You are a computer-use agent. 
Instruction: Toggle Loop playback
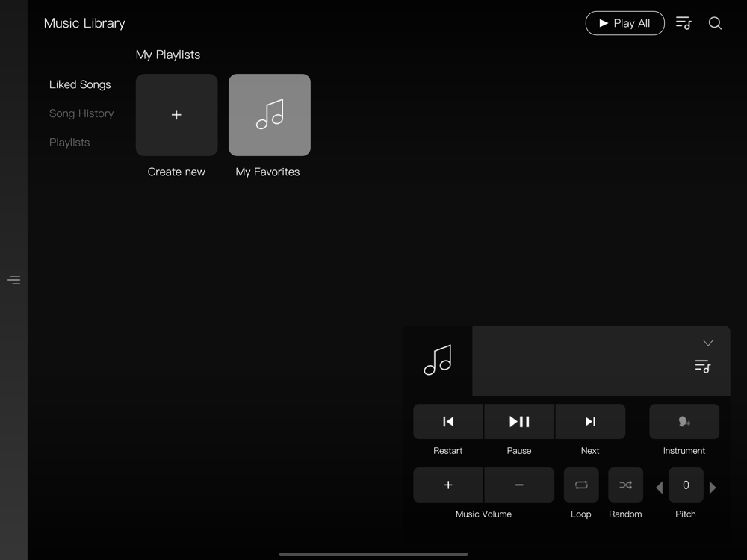click(x=581, y=485)
